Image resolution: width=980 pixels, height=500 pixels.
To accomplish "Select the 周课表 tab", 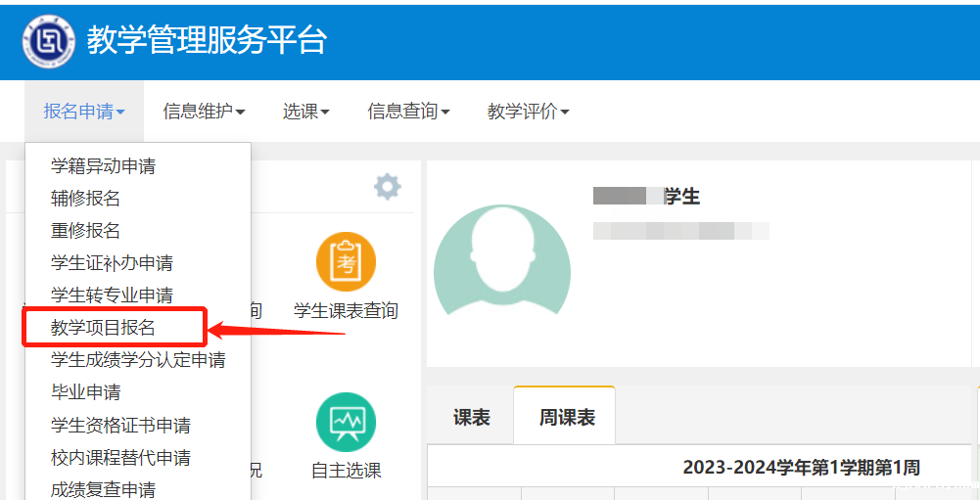I will 566,418.
